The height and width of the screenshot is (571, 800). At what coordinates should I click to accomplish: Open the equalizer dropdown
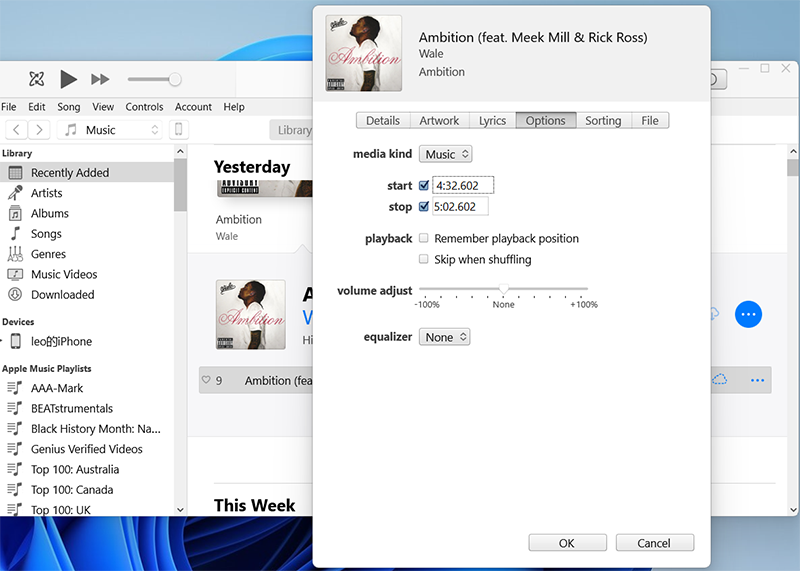tap(445, 338)
